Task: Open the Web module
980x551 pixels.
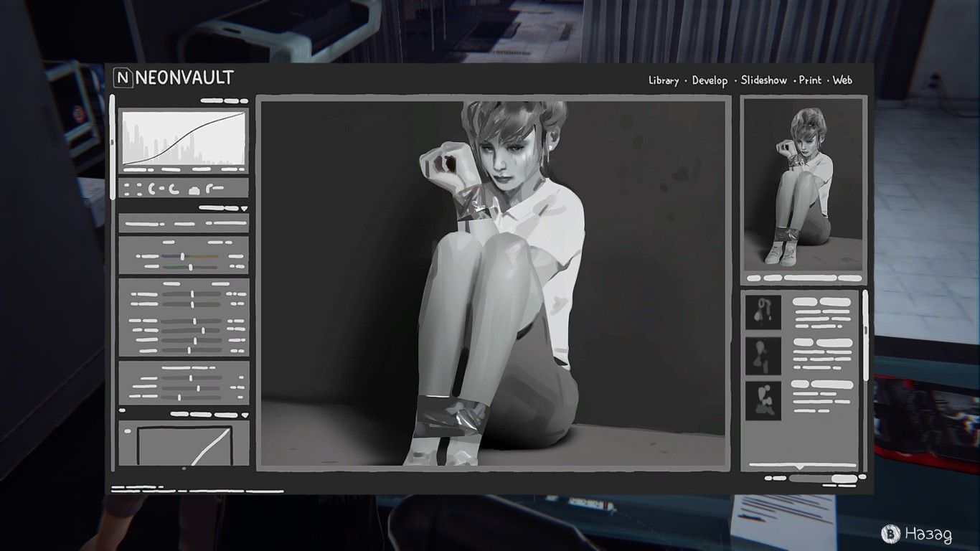Action: click(x=842, y=80)
